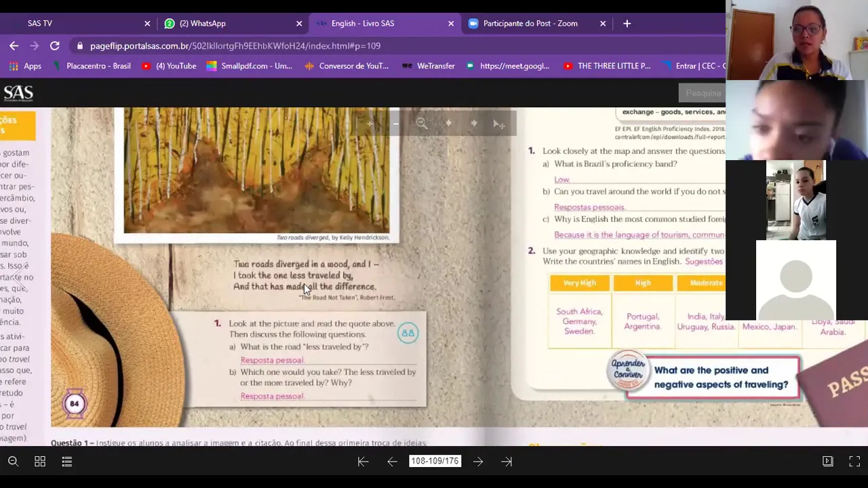Click the Aprender a Conviver badge

627,371
